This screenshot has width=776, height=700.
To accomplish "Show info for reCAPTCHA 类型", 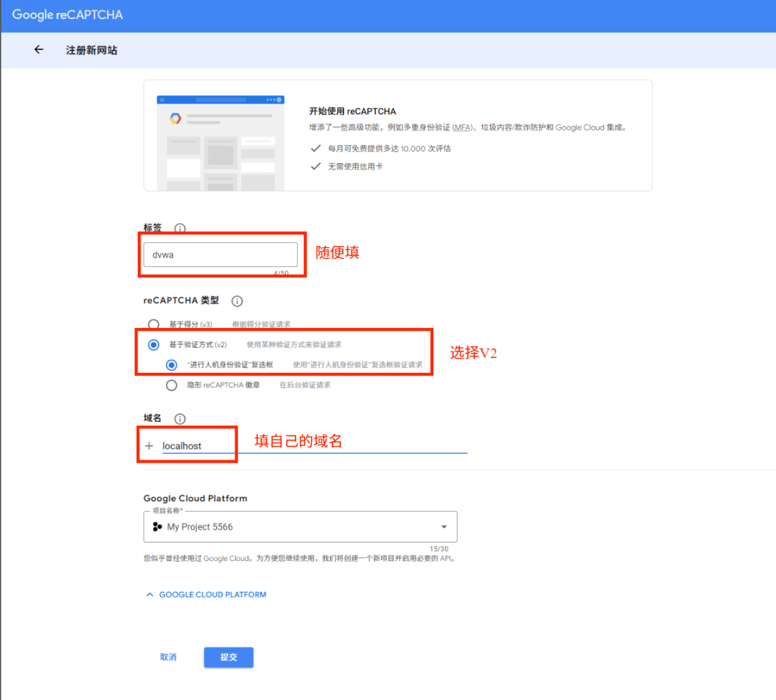I will pyautogui.click(x=237, y=301).
